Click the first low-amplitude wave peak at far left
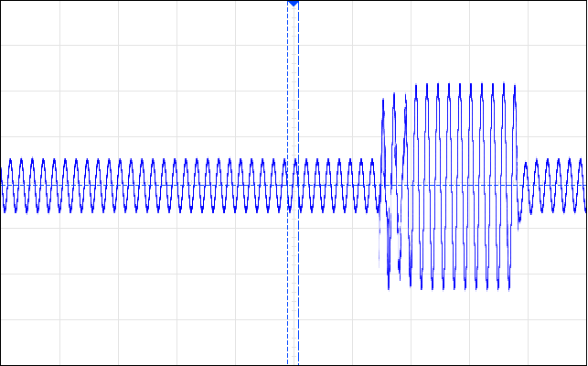The image size is (588, 366). 10,161
